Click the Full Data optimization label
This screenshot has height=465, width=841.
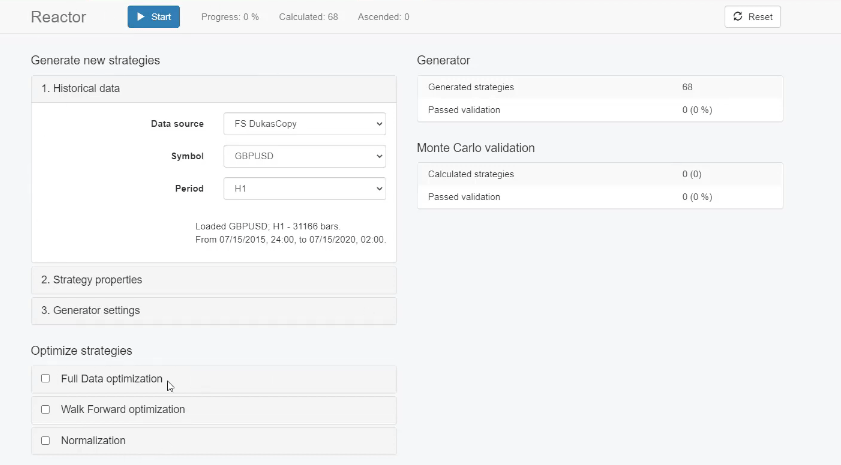(111, 379)
